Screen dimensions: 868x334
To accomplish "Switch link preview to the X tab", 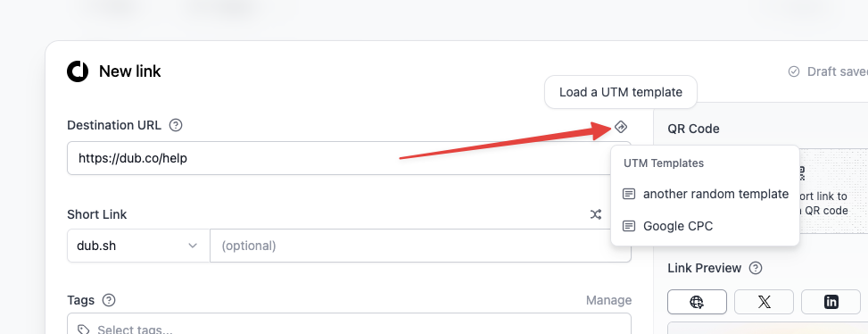I will (764, 302).
